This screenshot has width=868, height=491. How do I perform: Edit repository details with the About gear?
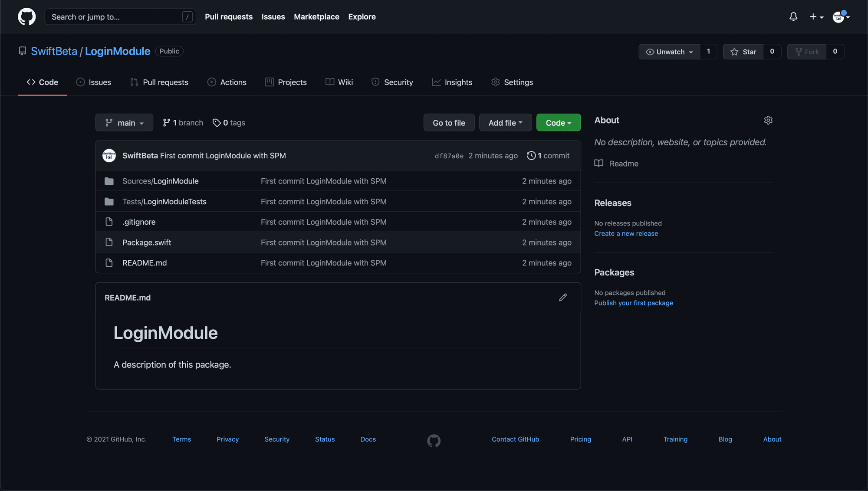tap(768, 120)
